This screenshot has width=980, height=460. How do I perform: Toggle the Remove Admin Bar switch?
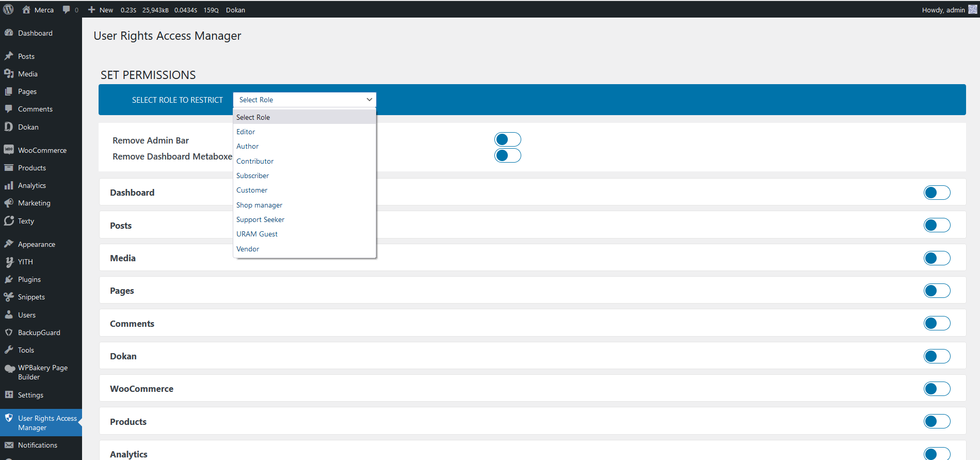point(508,139)
